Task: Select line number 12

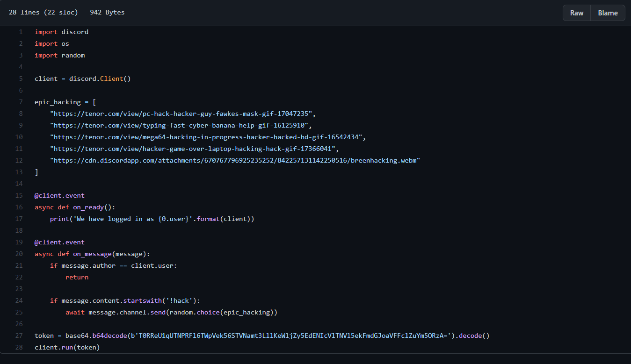Action: coord(19,160)
